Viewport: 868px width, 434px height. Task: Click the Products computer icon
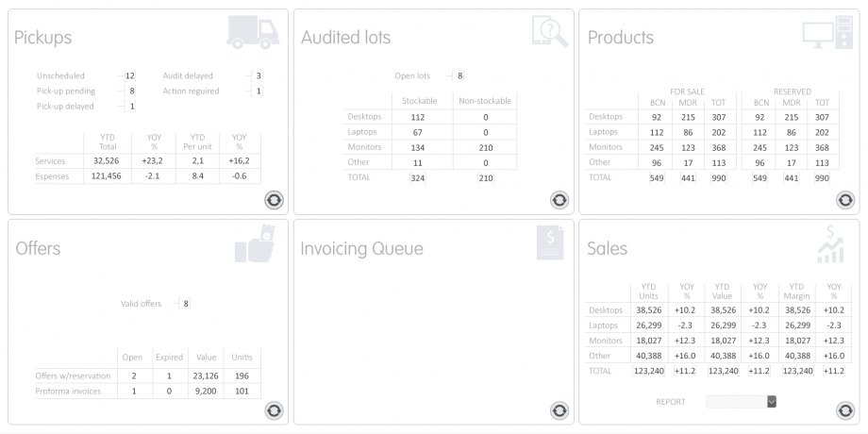(826, 34)
